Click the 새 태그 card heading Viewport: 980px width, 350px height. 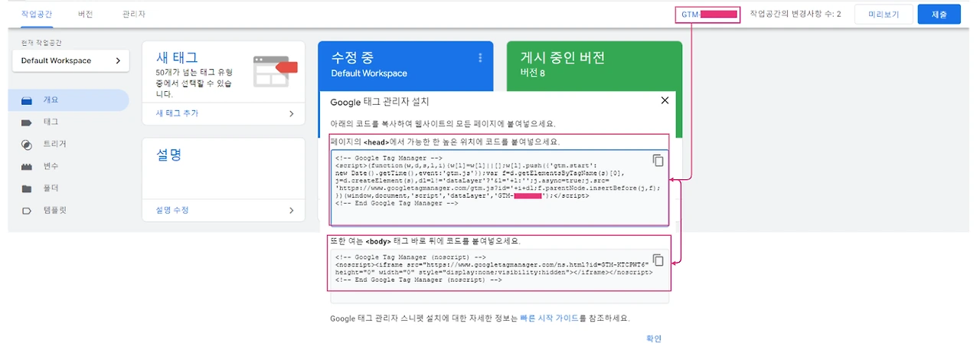[177, 57]
